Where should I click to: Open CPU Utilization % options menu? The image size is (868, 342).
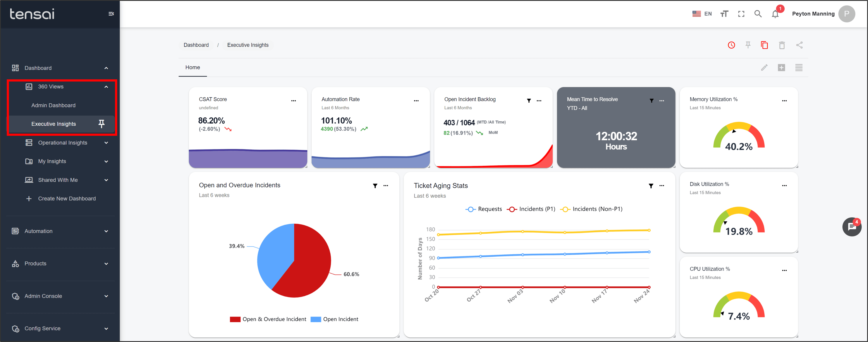click(x=784, y=270)
